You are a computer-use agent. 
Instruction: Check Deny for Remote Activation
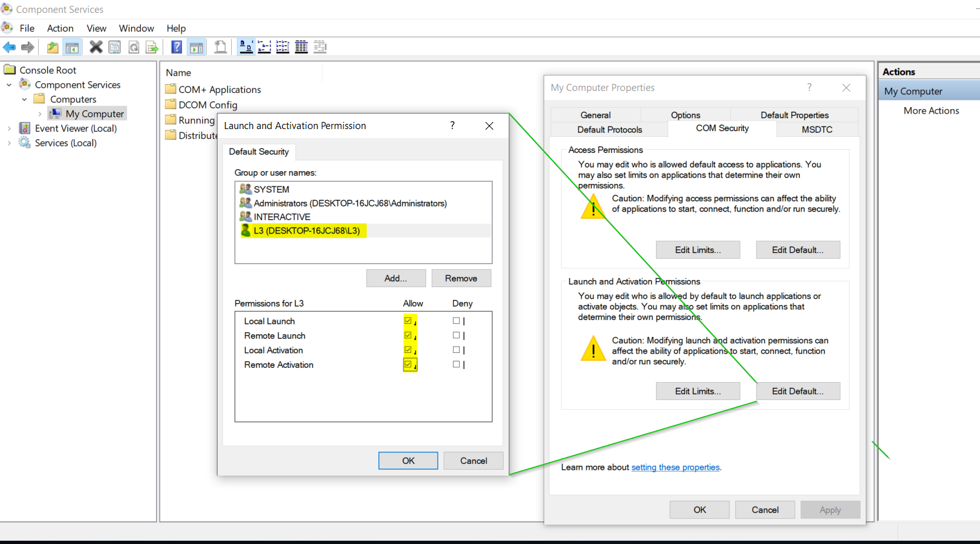pyautogui.click(x=456, y=365)
